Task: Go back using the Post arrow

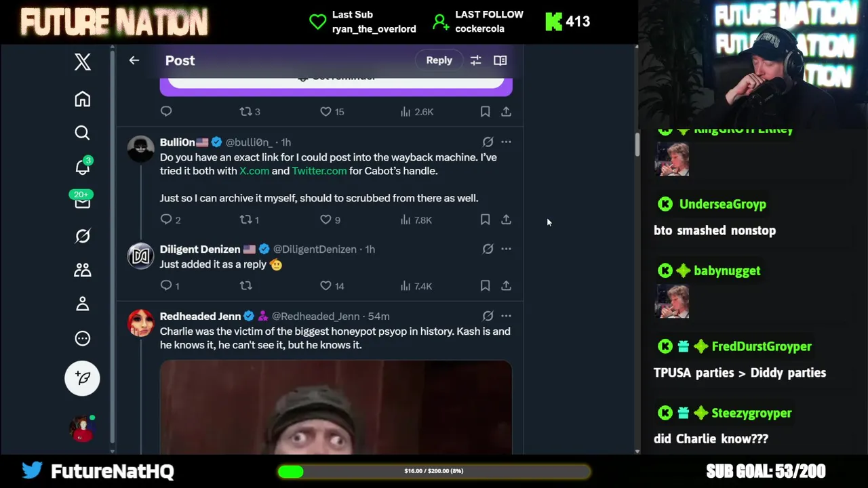Action: [x=134, y=60]
